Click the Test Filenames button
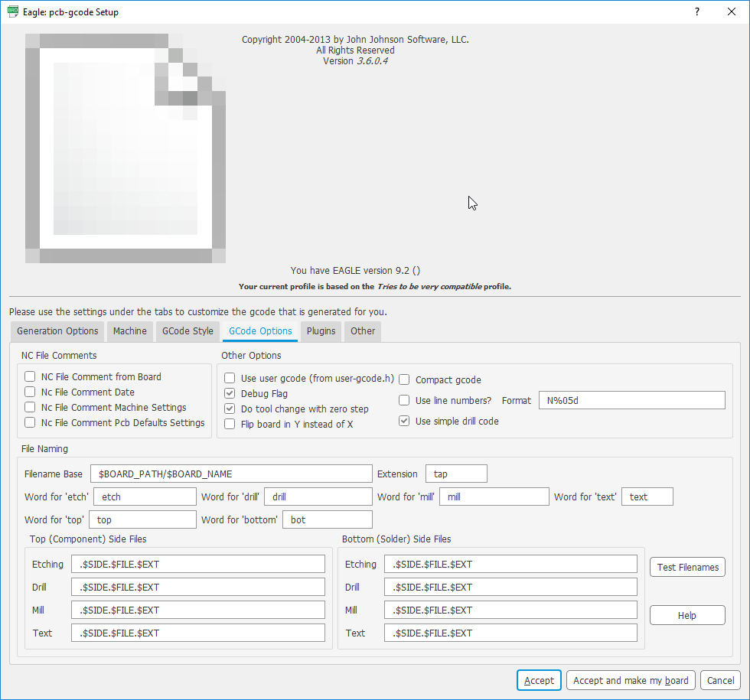750x700 pixels. tap(687, 567)
